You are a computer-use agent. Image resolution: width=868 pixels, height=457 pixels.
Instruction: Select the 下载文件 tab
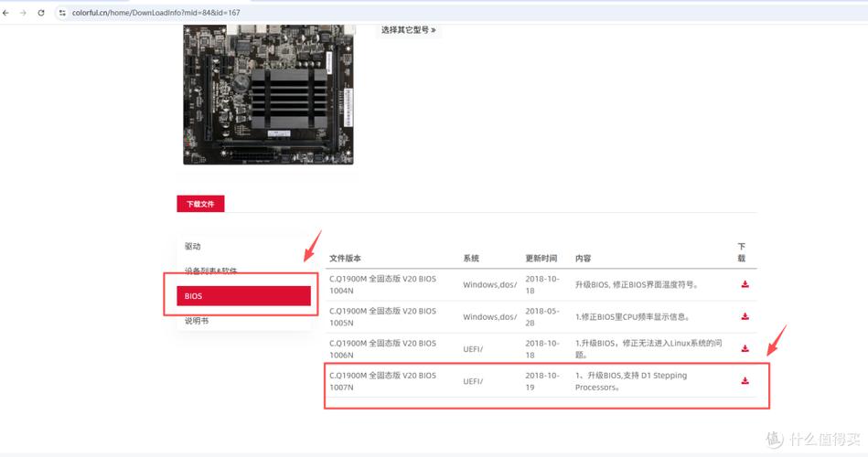tap(200, 204)
